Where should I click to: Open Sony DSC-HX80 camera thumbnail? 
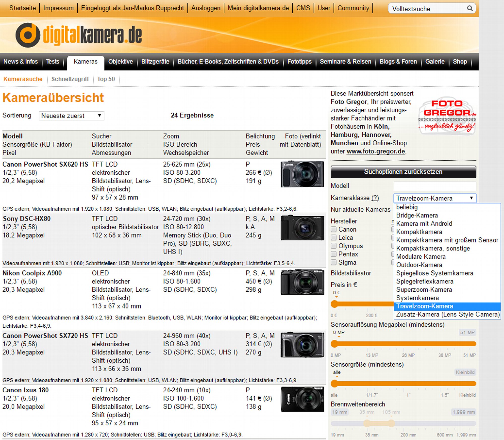click(x=302, y=228)
